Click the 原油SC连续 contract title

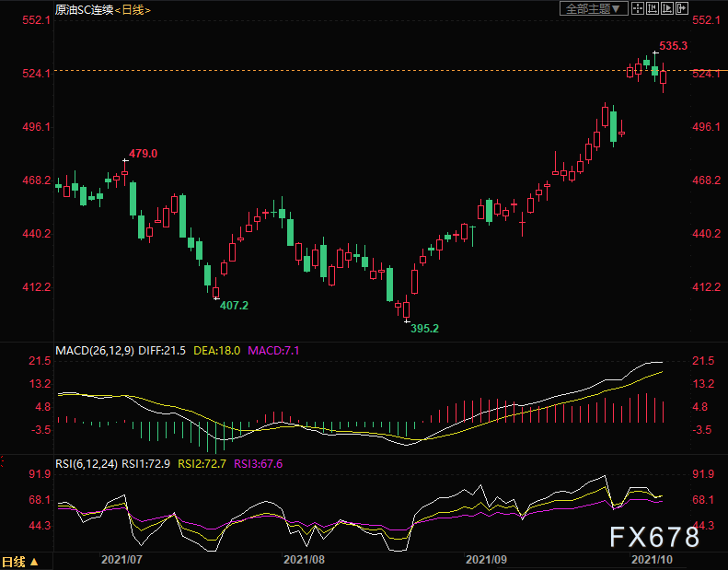click(84, 9)
